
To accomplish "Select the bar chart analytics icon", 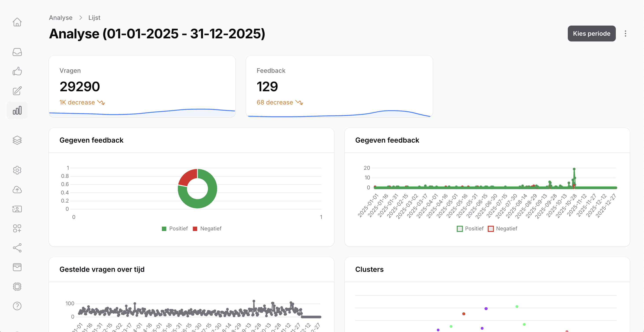I will tap(17, 110).
